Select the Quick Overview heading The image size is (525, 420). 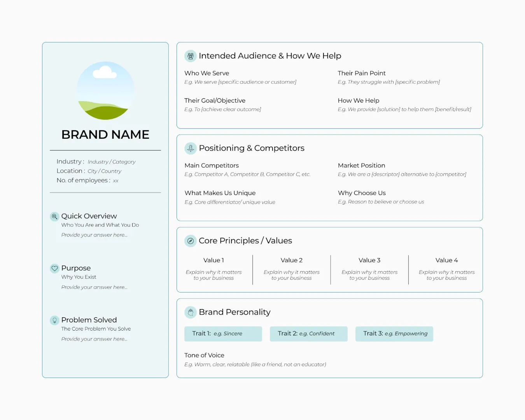[89, 216]
